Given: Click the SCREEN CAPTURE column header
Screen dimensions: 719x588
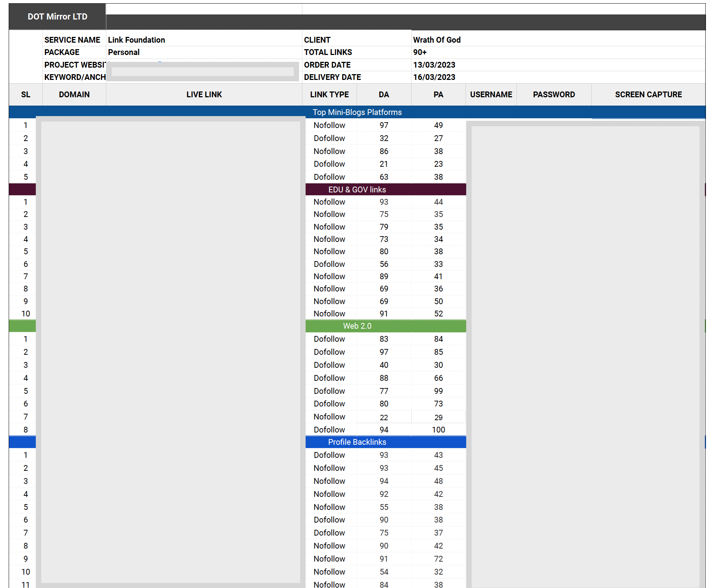Looking at the screenshot, I should (648, 94).
